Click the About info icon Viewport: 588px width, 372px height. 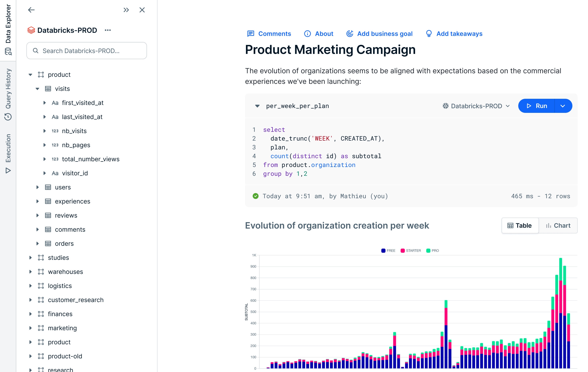point(307,34)
